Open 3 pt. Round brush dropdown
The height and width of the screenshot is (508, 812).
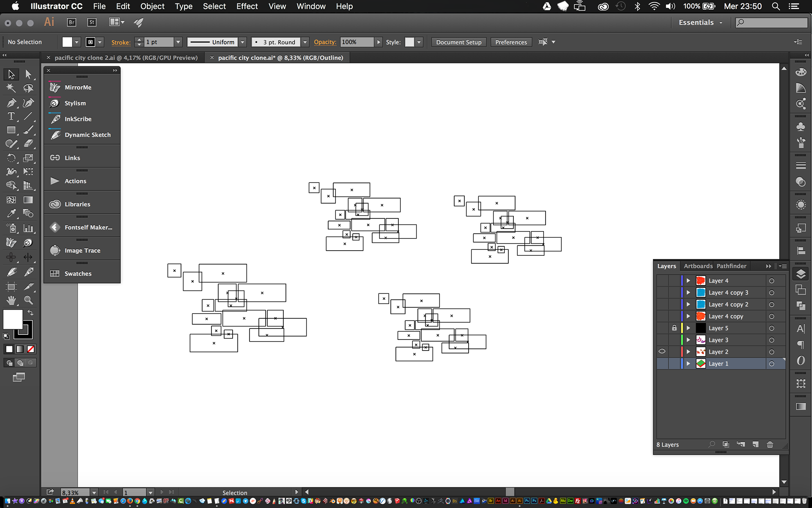click(305, 42)
